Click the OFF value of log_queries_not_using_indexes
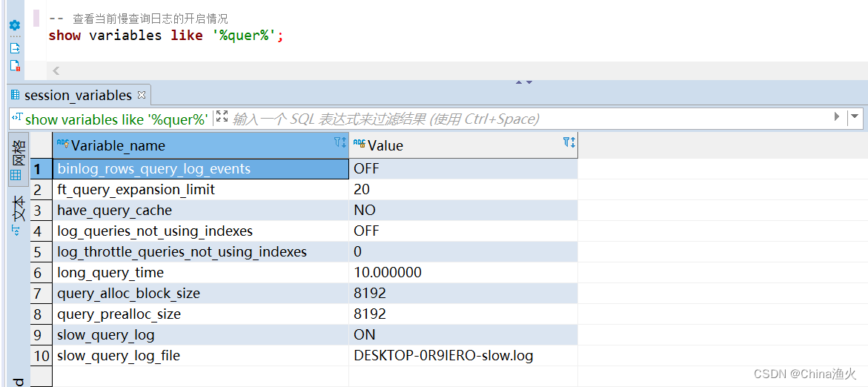The width and height of the screenshot is (868, 387). pos(366,231)
